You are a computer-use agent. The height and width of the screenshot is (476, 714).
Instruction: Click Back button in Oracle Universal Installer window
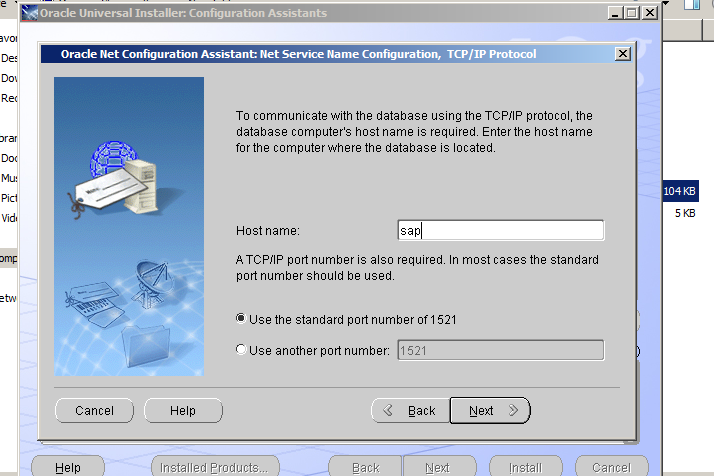coord(365,467)
